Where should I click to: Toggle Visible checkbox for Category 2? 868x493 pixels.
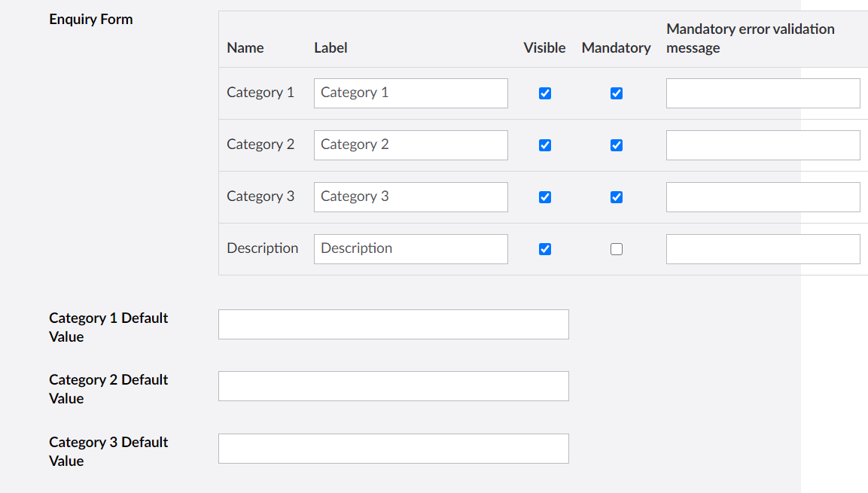tap(545, 145)
